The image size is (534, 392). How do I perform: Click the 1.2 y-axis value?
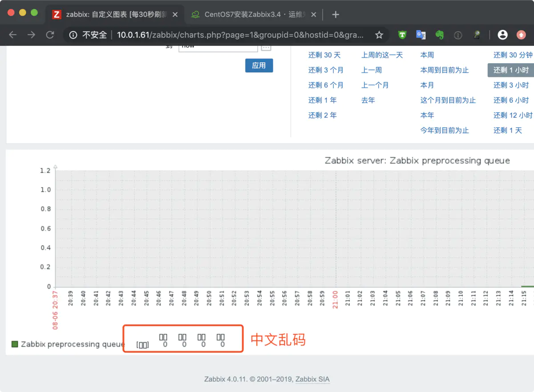pyautogui.click(x=45, y=170)
